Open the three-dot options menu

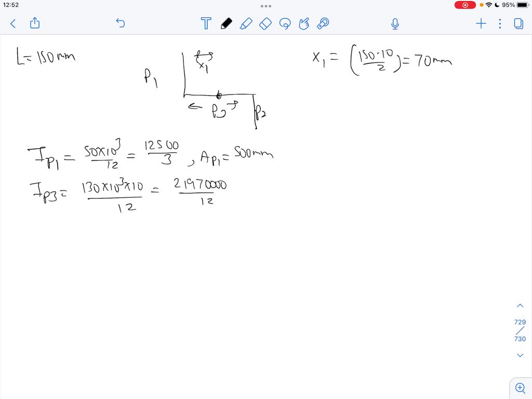(x=499, y=23)
